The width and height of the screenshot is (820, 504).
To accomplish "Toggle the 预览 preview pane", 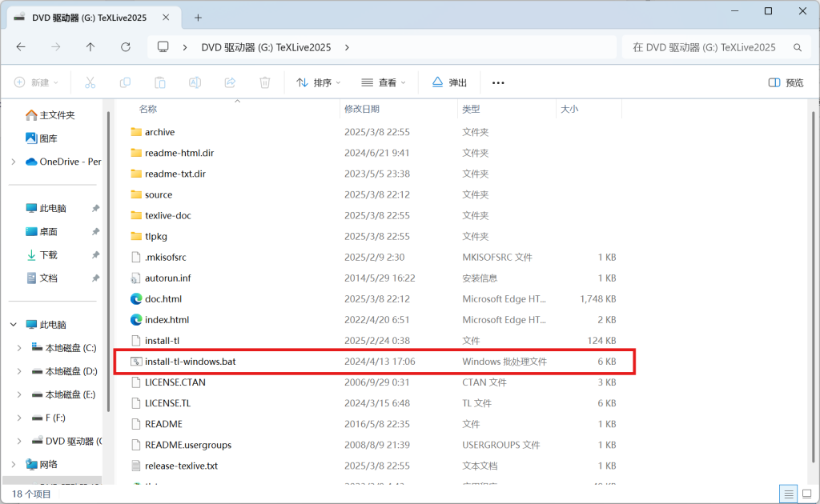I will pos(786,82).
